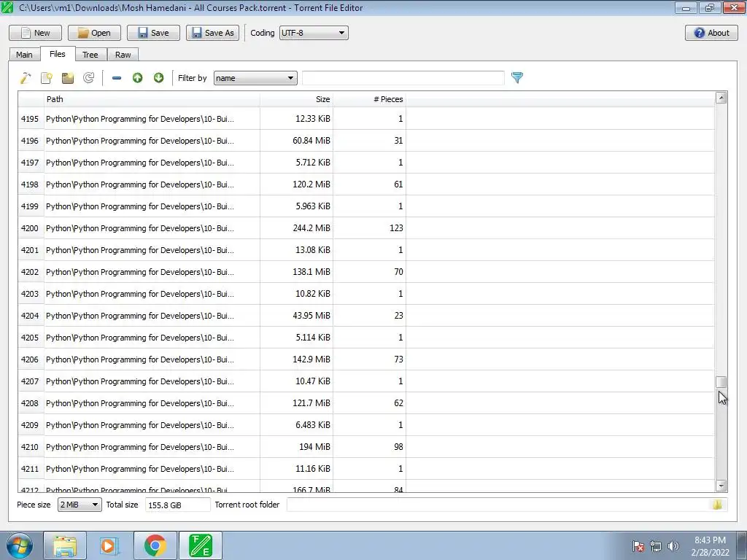Click the blue filter funnel icon
This screenshot has width=747, height=560.
pos(517,77)
